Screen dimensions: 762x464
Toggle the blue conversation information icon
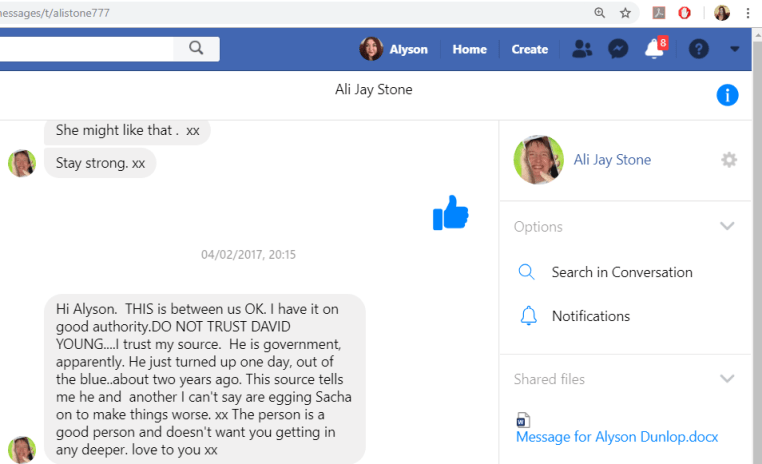(x=727, y=95)
